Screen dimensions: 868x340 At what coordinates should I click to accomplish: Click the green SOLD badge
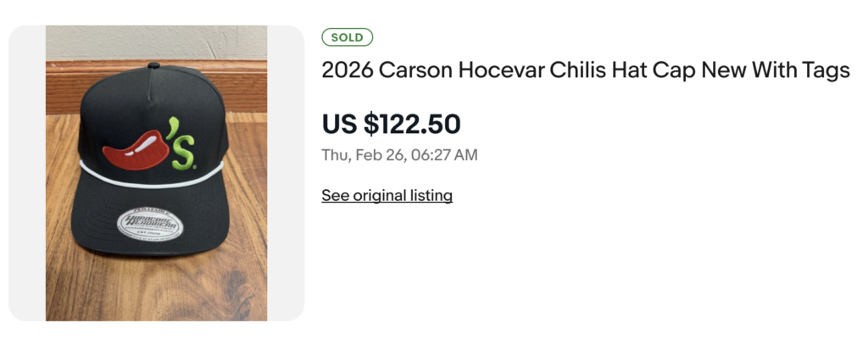tap(347, 37)
